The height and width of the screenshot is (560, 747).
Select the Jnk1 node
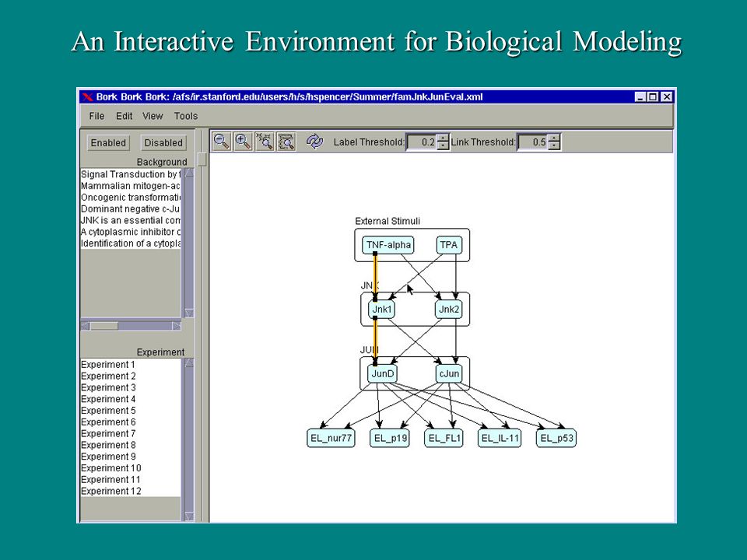coord(382,310)
